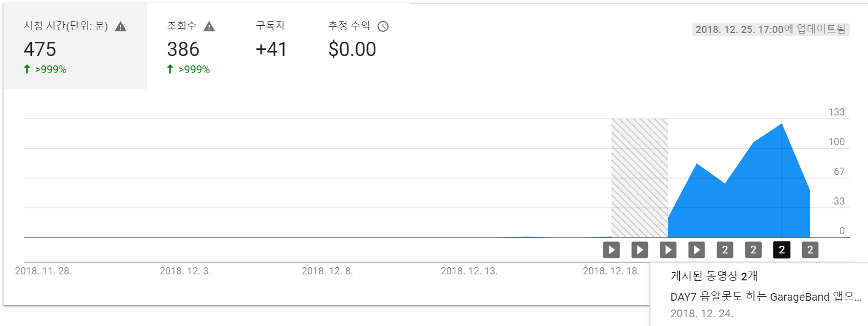This screenshot has width=868, height=326.
Task: Click the black highlighted '2' video marker
Action: pyautogui.click(x=782, y=250)
